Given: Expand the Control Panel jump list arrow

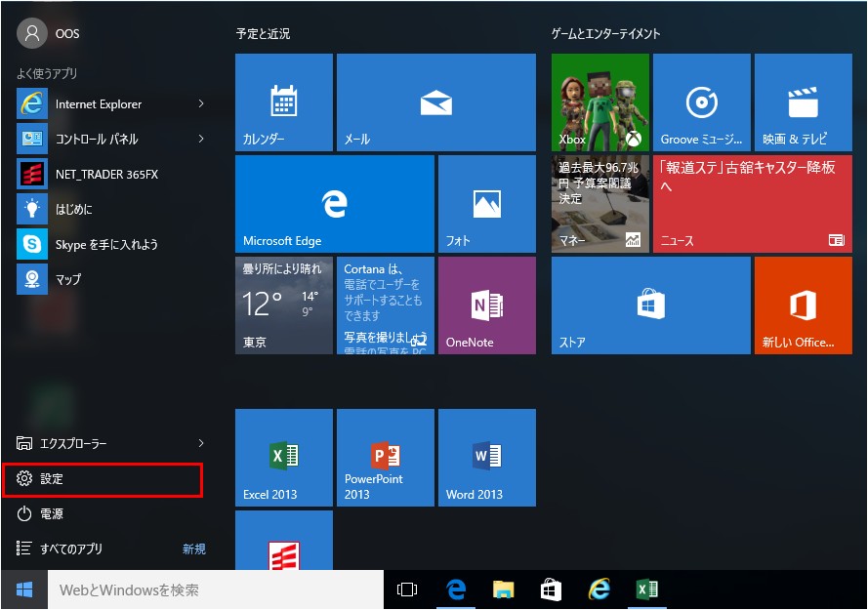Looking at the screenshot, I should (x=201, y=139).
